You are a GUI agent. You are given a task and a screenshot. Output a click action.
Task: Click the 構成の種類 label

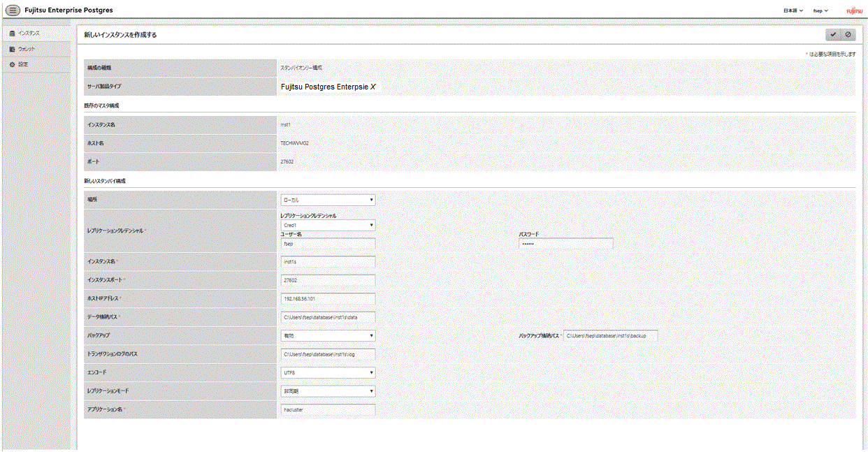99,68
